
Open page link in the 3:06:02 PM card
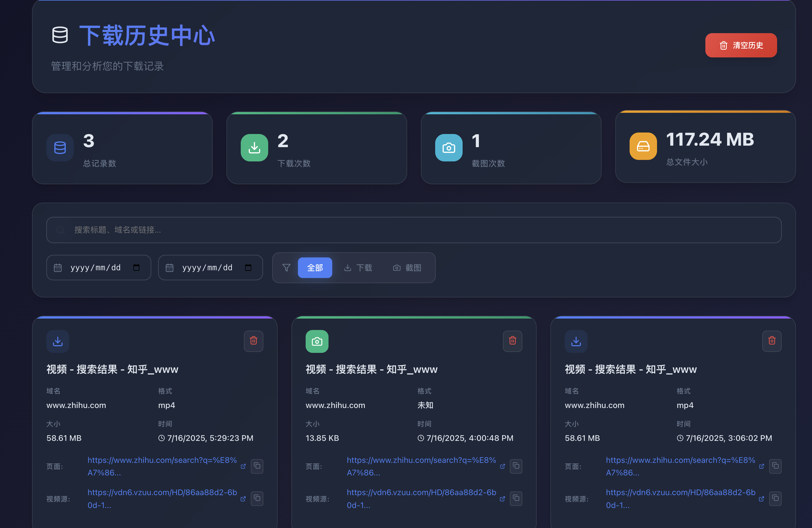(681, 466)
